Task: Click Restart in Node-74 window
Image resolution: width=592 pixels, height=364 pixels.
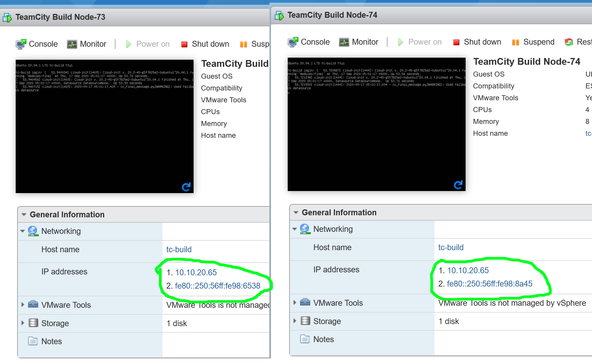Action: point(578,42)
